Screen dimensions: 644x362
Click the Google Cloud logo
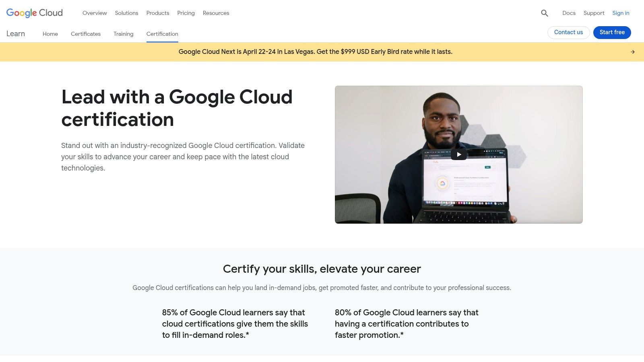click(x=34, y=13)
